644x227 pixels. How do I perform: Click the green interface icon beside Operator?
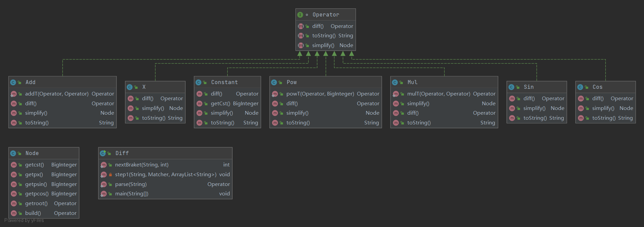300,15
